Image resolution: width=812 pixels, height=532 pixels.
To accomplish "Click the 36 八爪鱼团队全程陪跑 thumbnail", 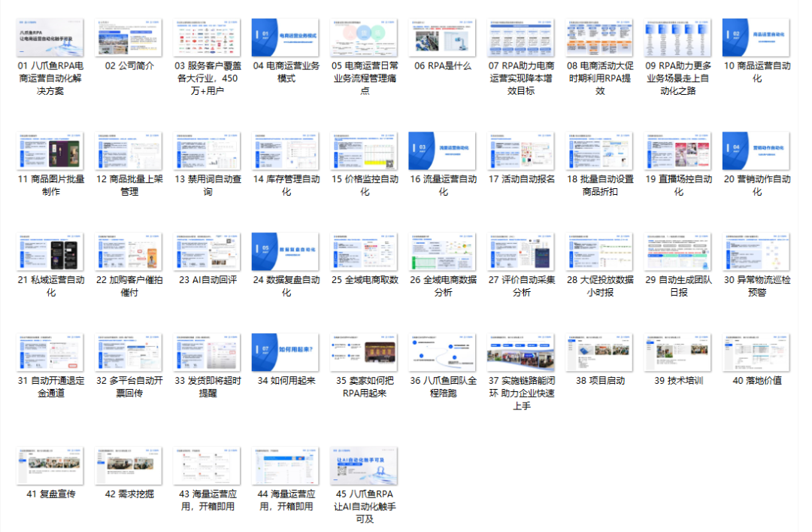I will click(442, 353).
